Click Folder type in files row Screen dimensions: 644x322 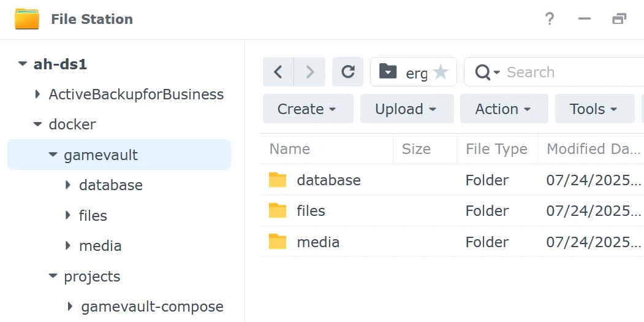(487, 210)
